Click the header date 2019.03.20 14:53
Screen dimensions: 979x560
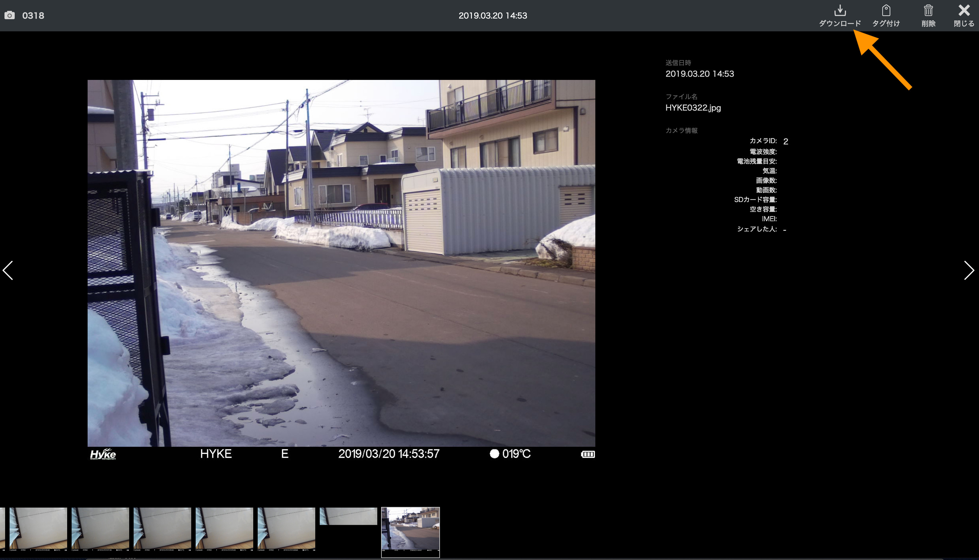492,15
